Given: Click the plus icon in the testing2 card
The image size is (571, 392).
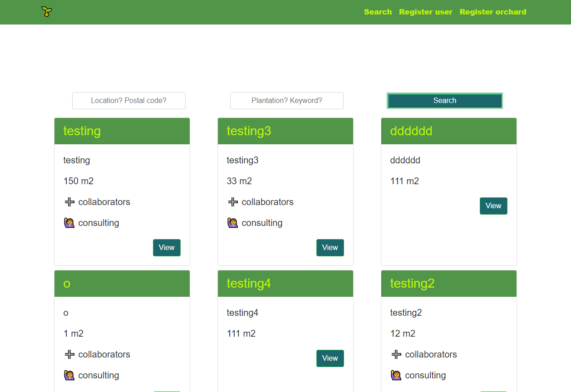Looking at the screenshot, I should click(396, 354).
